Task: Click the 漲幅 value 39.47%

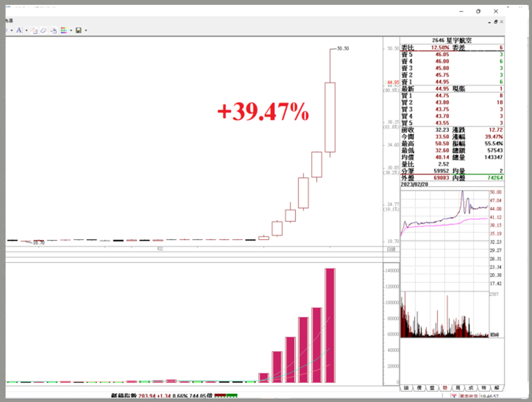Action: [494, 137]
